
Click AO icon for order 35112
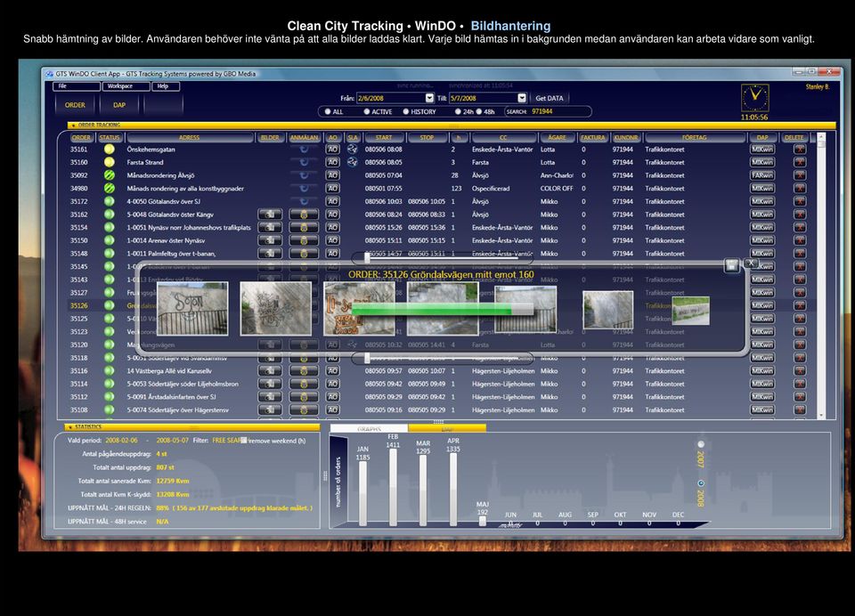tap(332, 397)
